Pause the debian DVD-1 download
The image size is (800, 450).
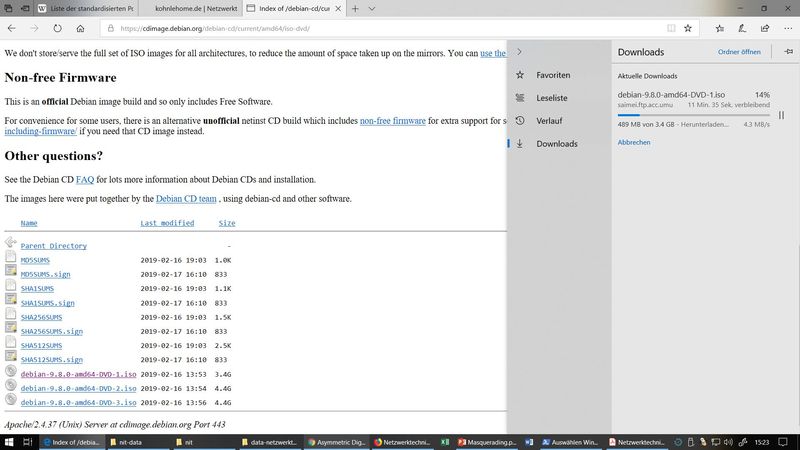coord(781,115)
